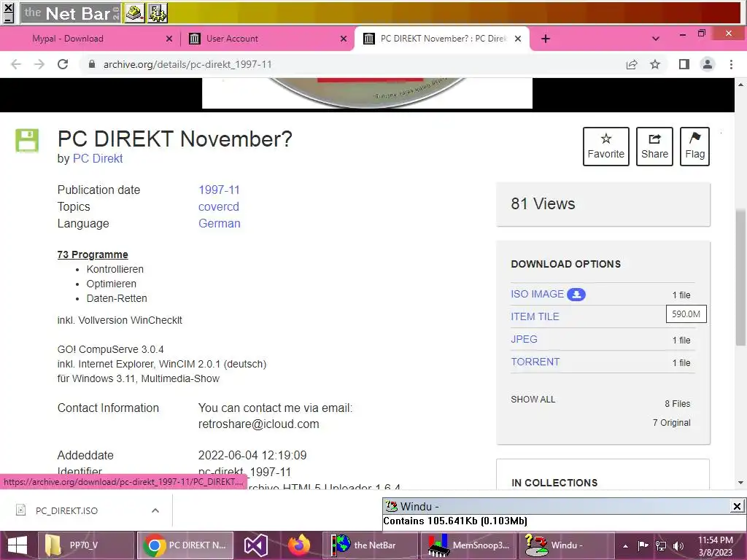Click the Net Bar close X button

click(x=9, y=7)
